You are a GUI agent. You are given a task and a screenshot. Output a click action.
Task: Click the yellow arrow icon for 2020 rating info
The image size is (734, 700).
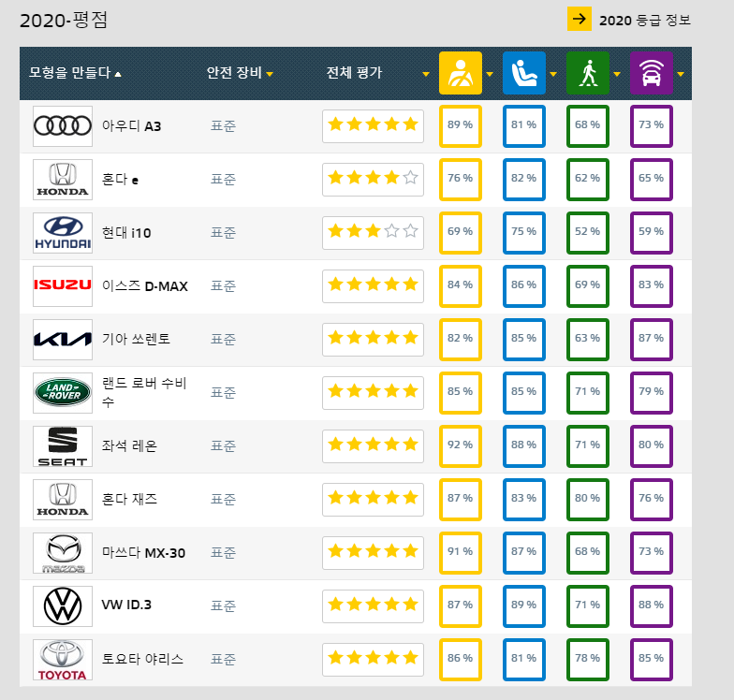tap(579, 19)
